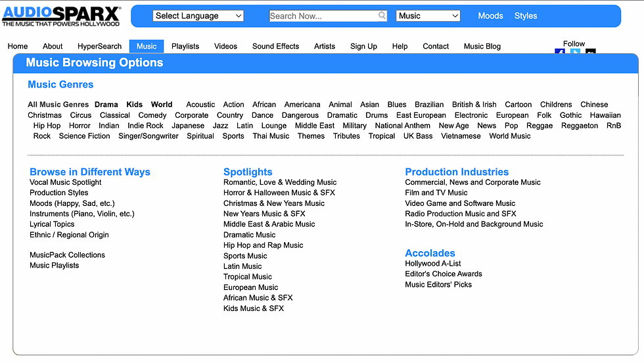The image size is (644, 363).
Task: Open Editor's Choice Awards
Action: click(444, 274)
